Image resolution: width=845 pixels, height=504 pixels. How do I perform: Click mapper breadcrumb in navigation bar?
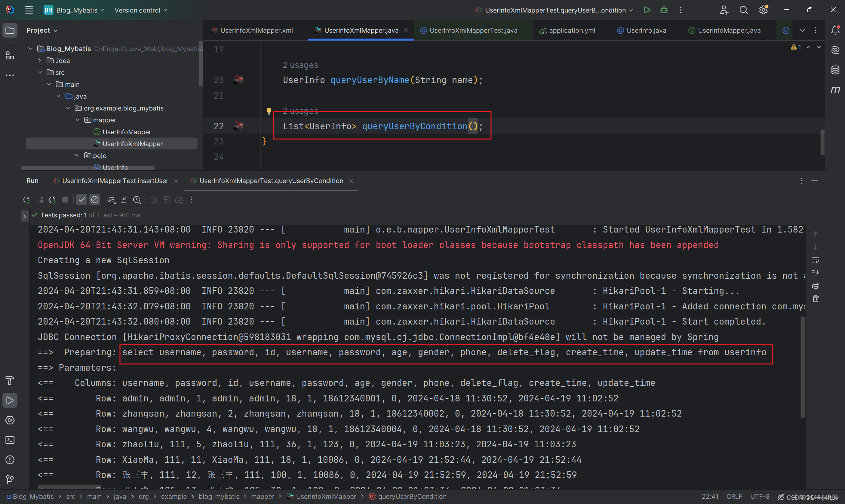[262, 496]
